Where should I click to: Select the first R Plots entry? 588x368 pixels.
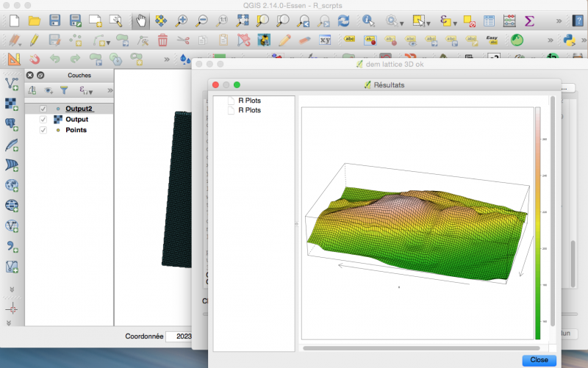tap(249, 100)
